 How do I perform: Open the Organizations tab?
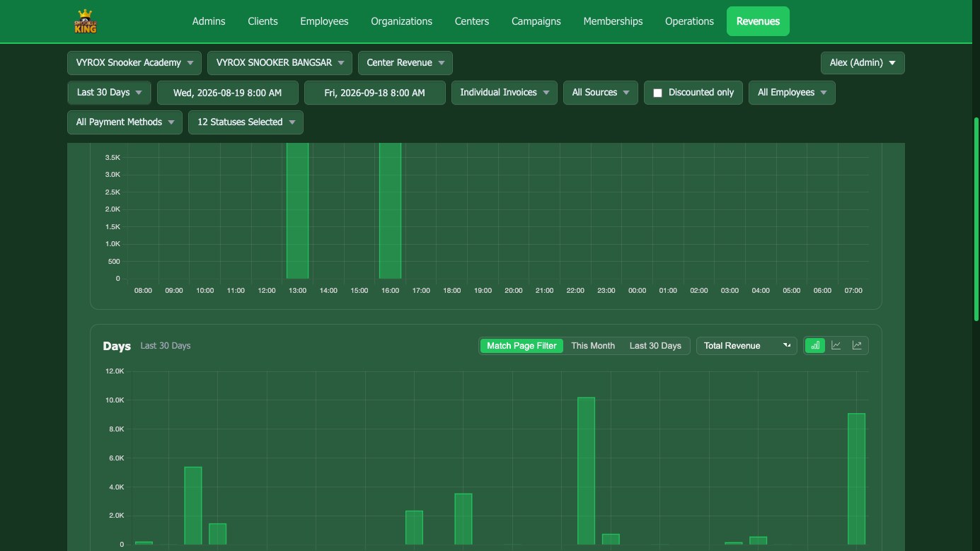click(x=401, y=21)
